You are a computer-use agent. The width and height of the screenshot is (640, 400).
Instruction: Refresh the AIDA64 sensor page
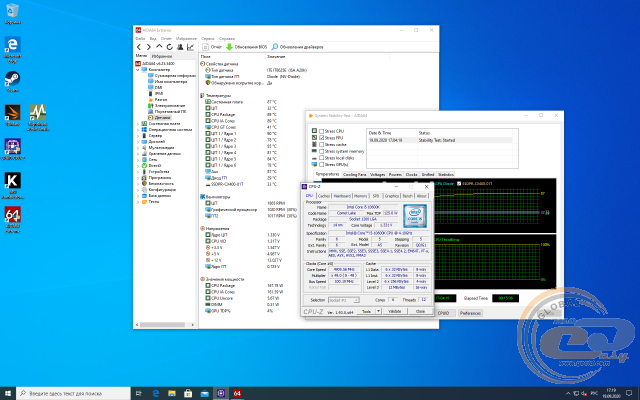click(170, 47)
